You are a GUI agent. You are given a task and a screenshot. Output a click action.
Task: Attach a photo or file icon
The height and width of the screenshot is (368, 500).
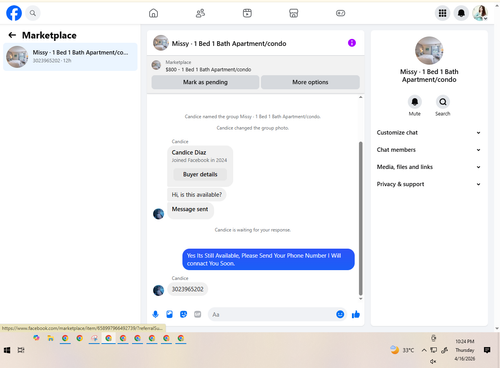(169, 314)
